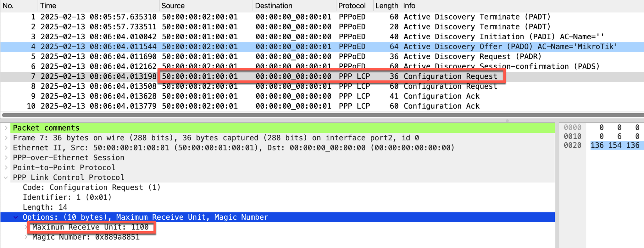Click the Info column header

tap(522, 6)
